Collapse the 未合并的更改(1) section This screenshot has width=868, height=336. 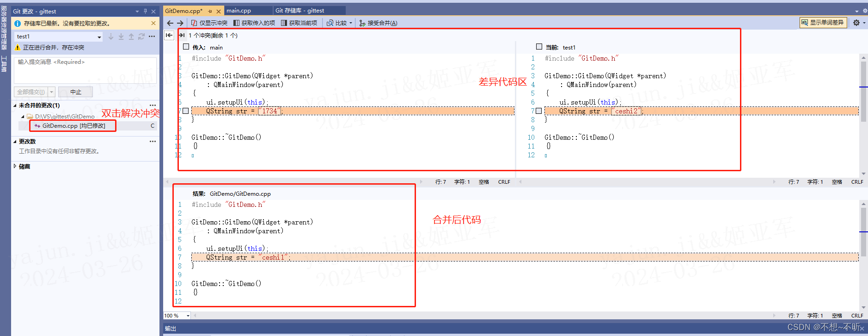coord(15,106)
